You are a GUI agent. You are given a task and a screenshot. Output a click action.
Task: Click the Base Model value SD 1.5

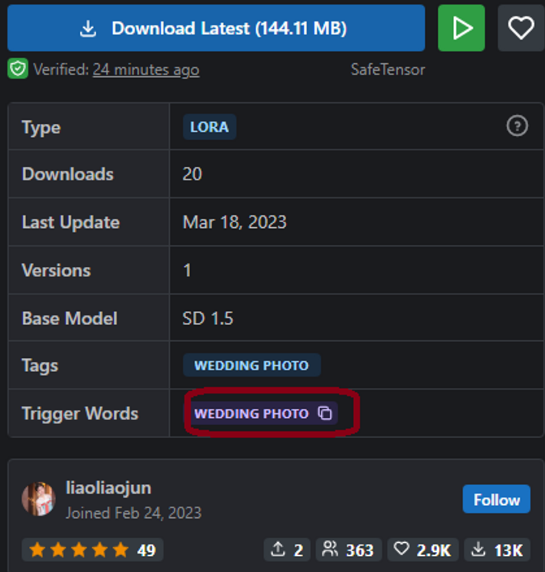tap(208, 318)
